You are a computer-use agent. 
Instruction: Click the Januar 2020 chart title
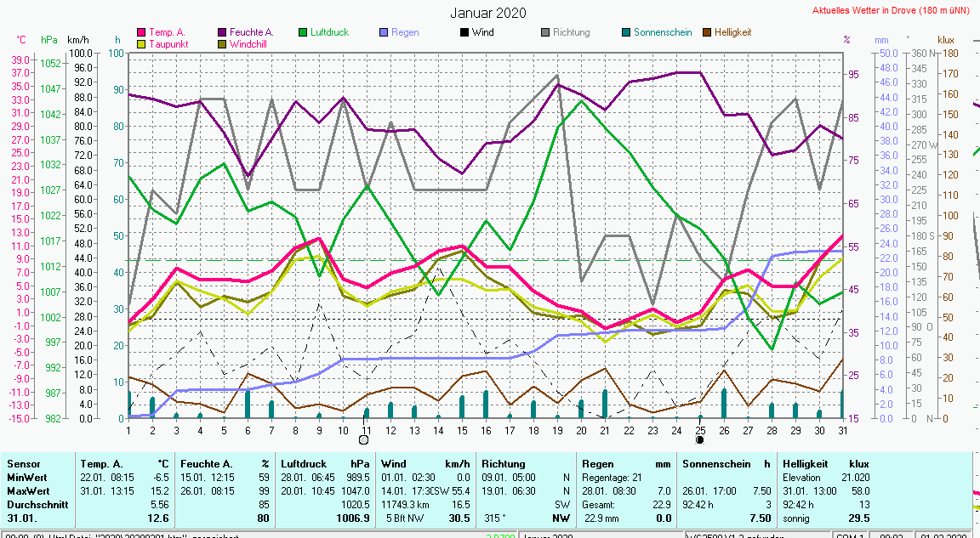click(x=487, y=13)
